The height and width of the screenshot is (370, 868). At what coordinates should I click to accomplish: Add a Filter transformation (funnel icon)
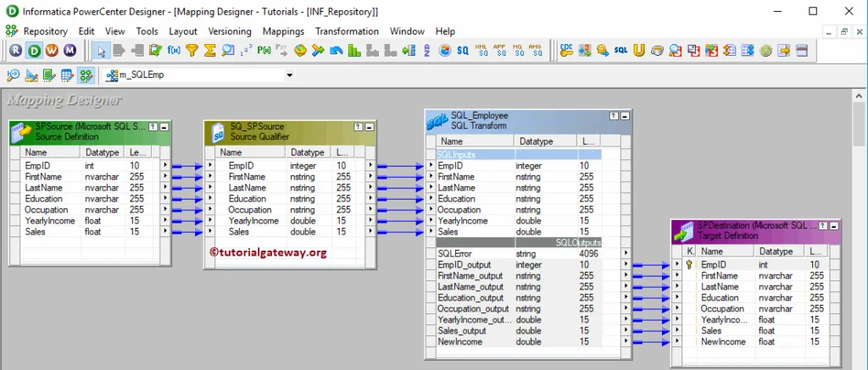pos(192,51)
